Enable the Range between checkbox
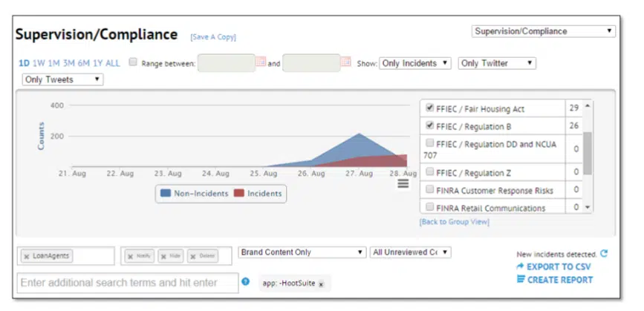This screenshot has height=311, width=644. pos(133,63)
